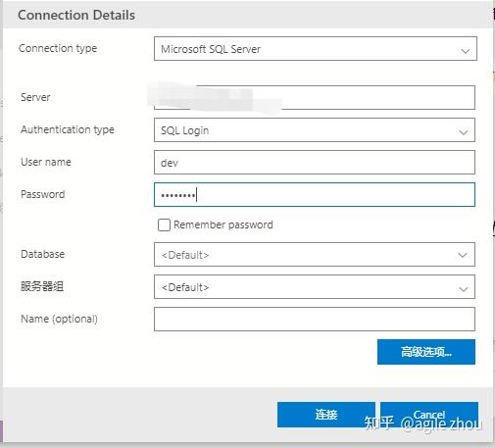Enable the Remember password checkbox
The image size is (495, 448).
(164, 224)
